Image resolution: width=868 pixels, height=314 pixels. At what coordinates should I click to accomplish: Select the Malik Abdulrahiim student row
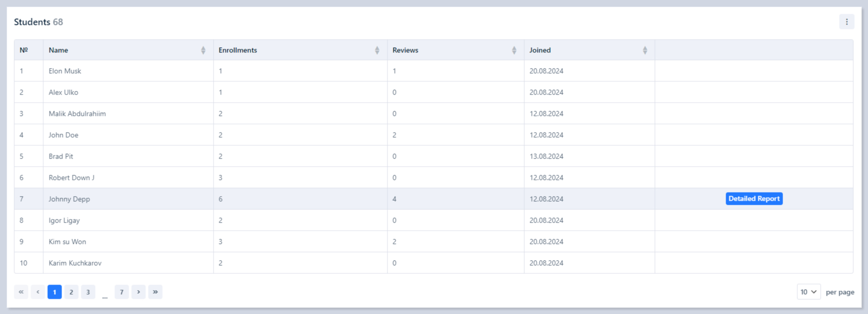tap(77, 114)
